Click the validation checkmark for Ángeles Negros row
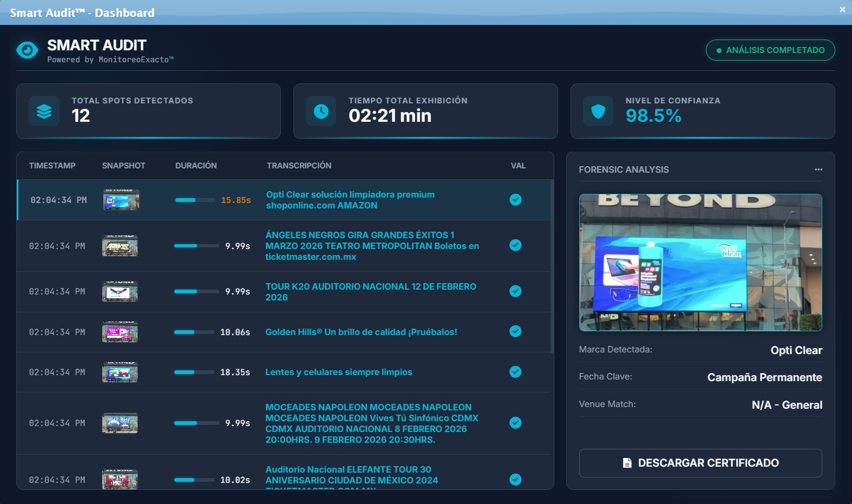The image size is (852, 504). click(x=515, y=245)
